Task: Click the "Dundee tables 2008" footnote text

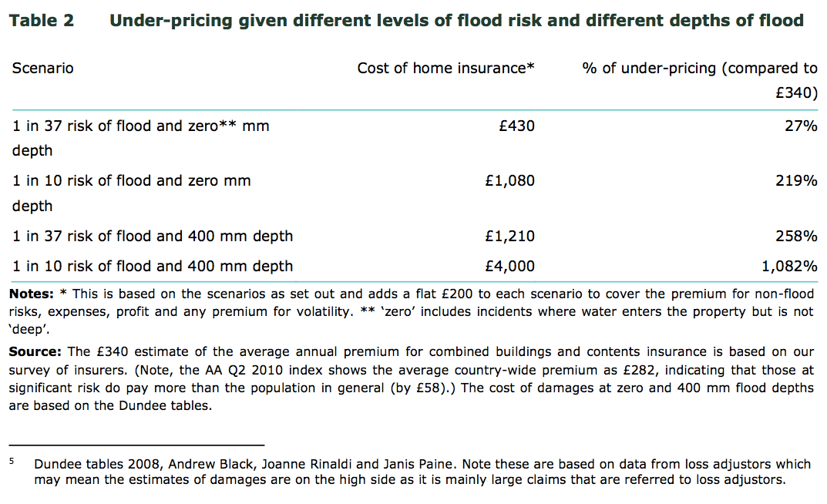Action: tap(86, 465)
